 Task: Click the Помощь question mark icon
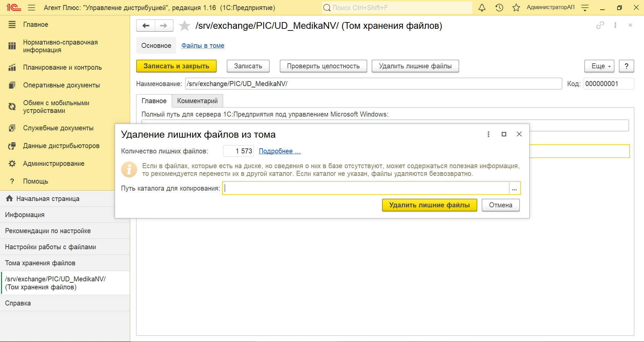pos(12,181)
